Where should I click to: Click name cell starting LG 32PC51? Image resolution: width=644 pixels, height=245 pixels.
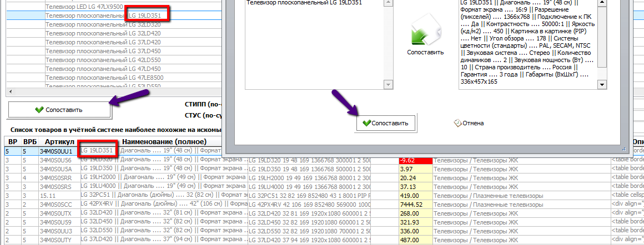click(x=163, y=195)
